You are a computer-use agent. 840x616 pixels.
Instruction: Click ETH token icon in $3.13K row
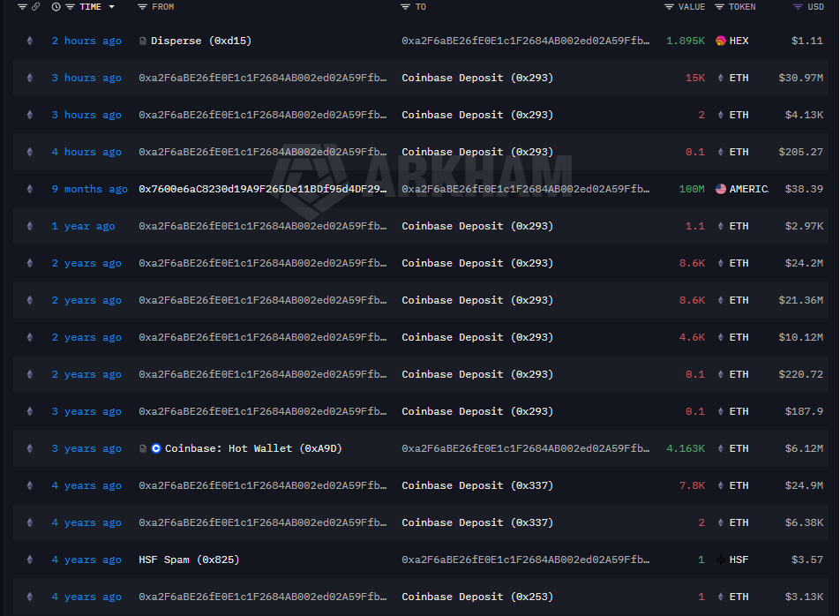[721, 597]
